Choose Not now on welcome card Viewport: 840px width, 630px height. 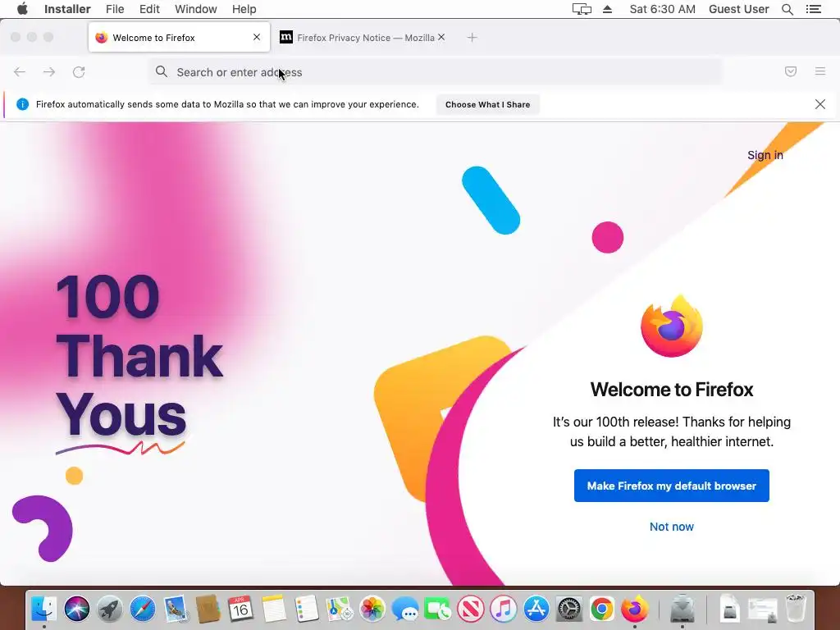click(x=671, y=527)
